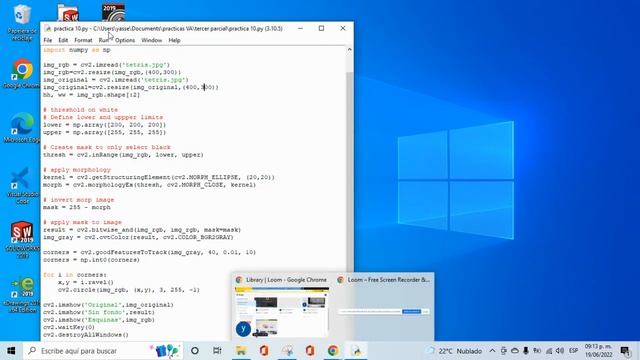Image resolution: width=640 pixels, height=360 pixels.
Task: Click the Cortana circle on taskbar
Action: [x=195, y=351]
